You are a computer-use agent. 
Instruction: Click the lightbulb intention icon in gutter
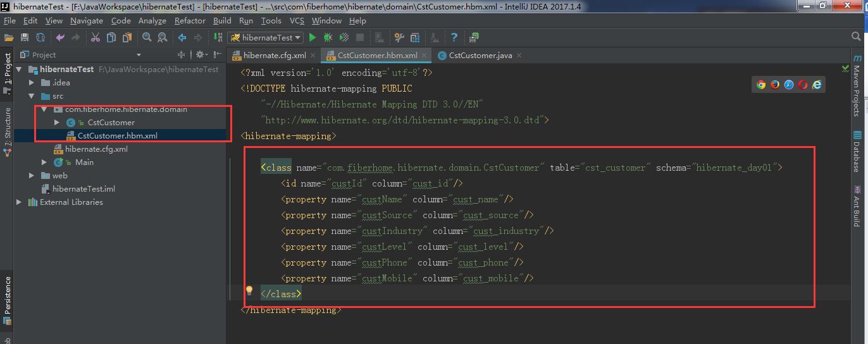point(249,290)
